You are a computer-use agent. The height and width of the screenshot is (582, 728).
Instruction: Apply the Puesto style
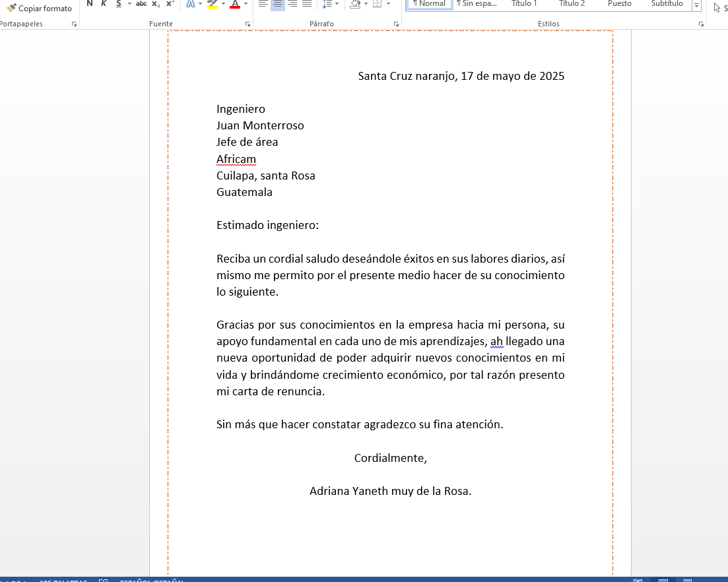619,4
